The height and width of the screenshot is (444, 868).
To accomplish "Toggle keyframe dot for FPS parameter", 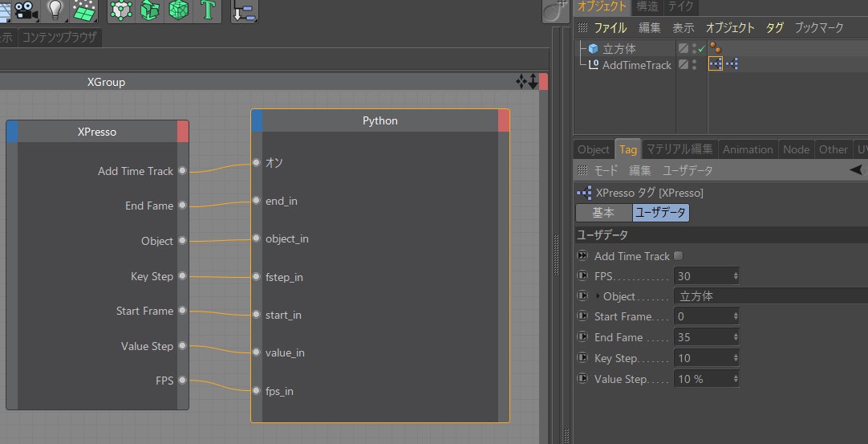I will click(x=582, y=275).
